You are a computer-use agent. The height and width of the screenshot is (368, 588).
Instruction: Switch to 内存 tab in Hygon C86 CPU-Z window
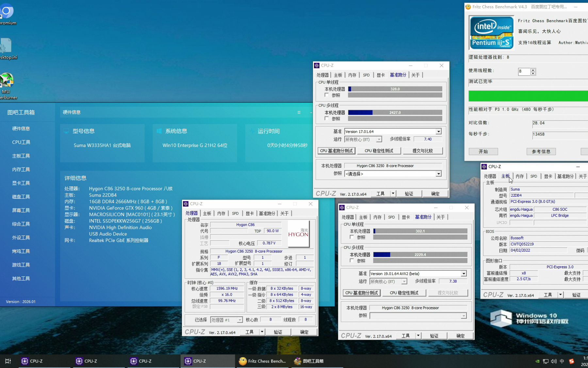pos(221,213)
